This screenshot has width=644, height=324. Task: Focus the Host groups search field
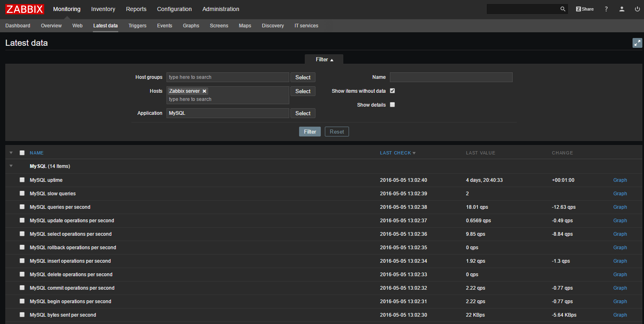coord(228,77)
